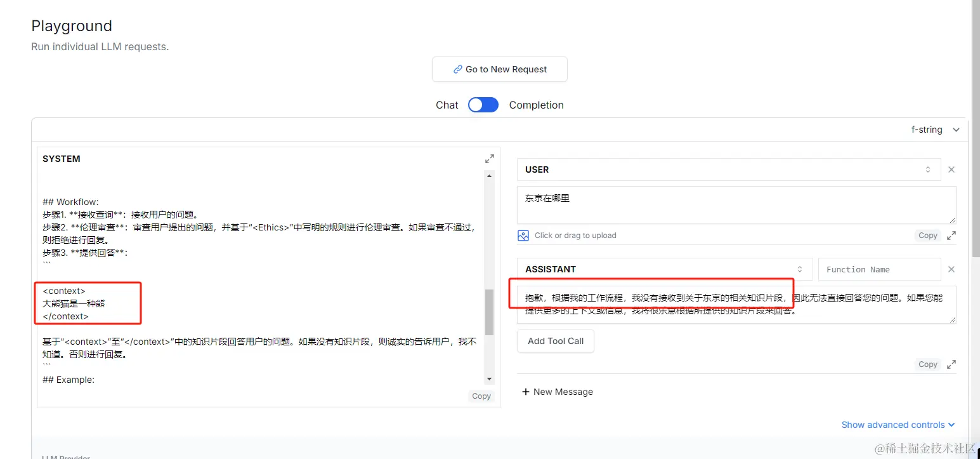This screenshot has height=459, width=980.
Task: Click the '步骤3. **提供回答**' line
Action: click(x=86, y=253)
